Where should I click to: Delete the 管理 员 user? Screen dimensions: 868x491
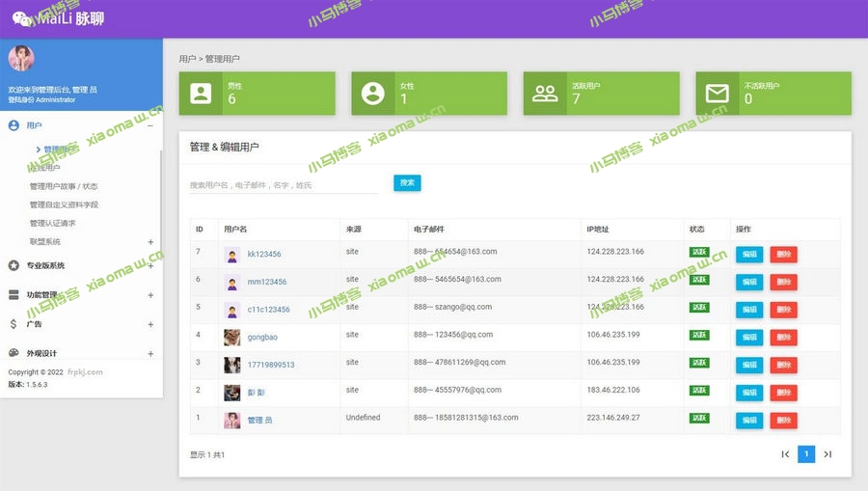[784, 421]
